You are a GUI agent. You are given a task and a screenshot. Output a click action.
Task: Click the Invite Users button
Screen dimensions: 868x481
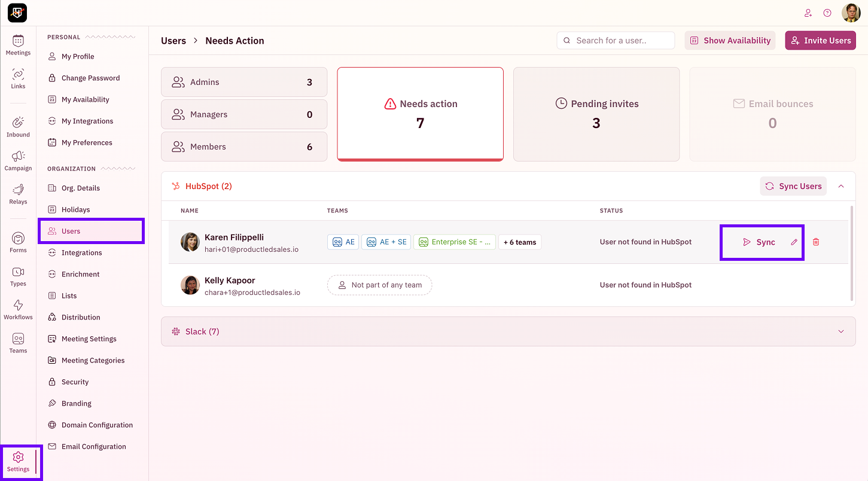pos(820,40)
